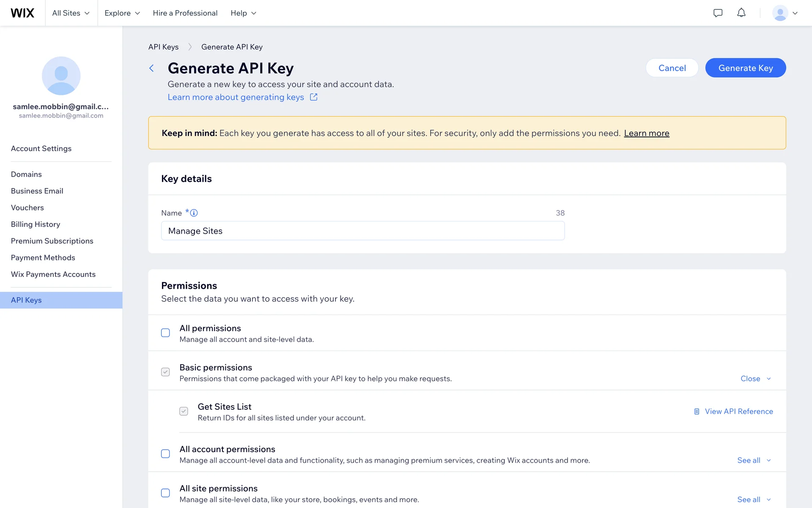Click the View API Reference document icon
Screen dimensions: 812x508
pyautogui.click(x=697, y=411)
